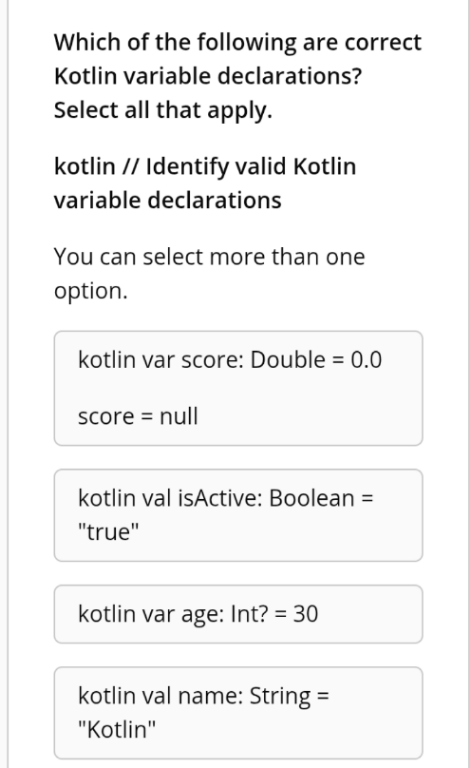470x768 pixels.
Task: Click the 'Select all that apply.' text
Action: [163, 110]
